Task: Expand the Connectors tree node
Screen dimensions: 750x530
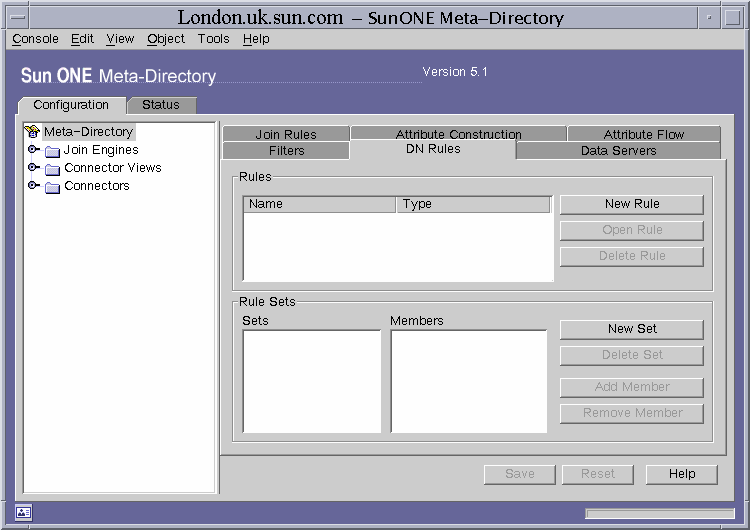Action: pyautogui.click(x=33, y=185)
